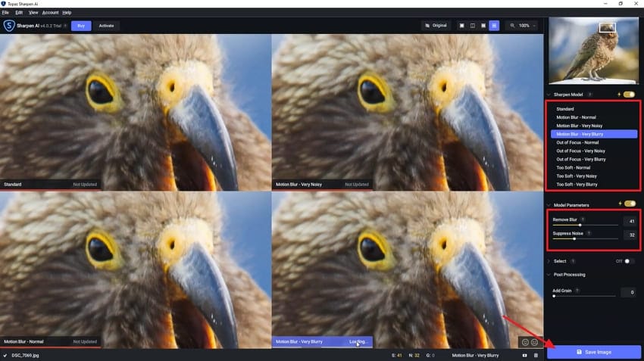The image size is (644, 361).
Task: Click the version info icon beside Trial
Action: pos(65,26)
